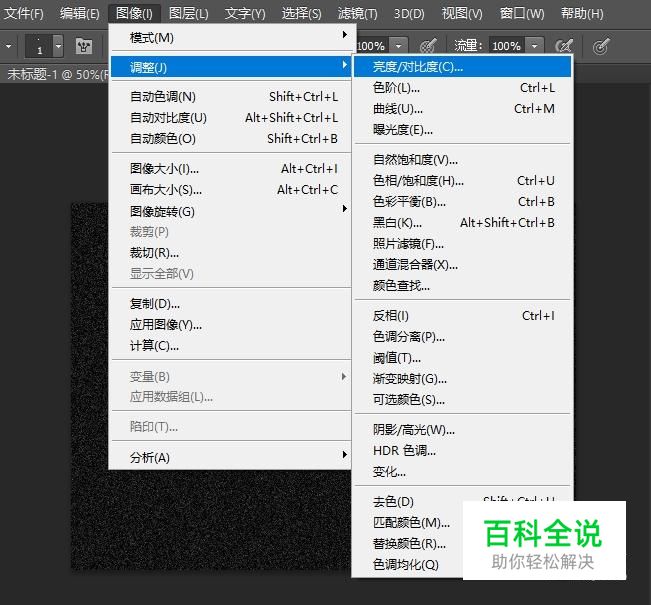Select 亮度/对比度(C)...
The image size is (651, 605).
pyautogui.click(x=463, y=67)
